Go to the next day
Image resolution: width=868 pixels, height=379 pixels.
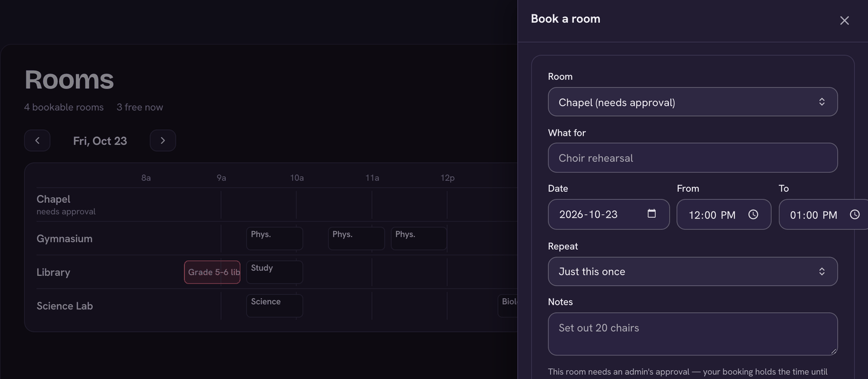point(163,141)
